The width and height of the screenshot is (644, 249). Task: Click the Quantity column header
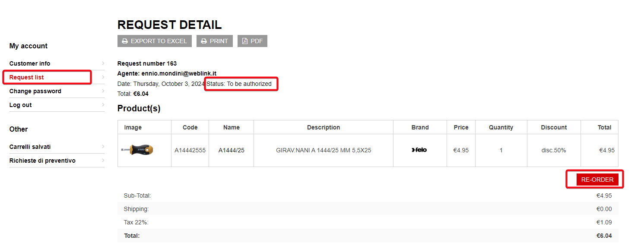(501, 127)
